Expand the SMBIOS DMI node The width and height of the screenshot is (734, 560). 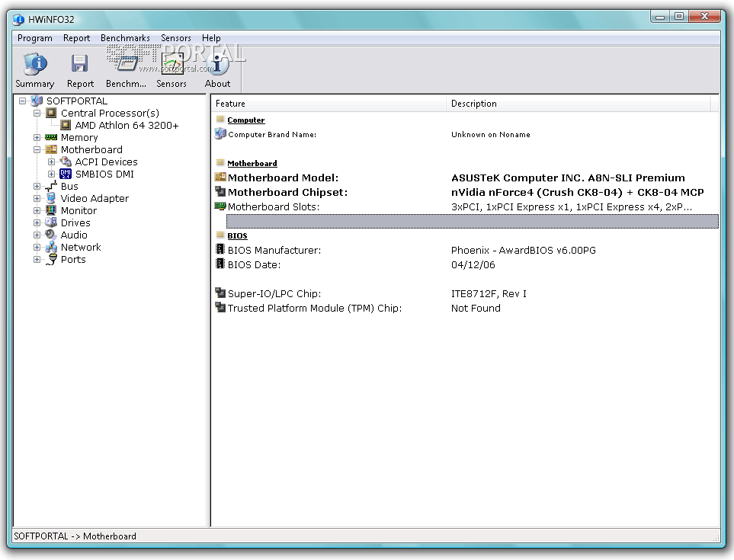point(52,174)
